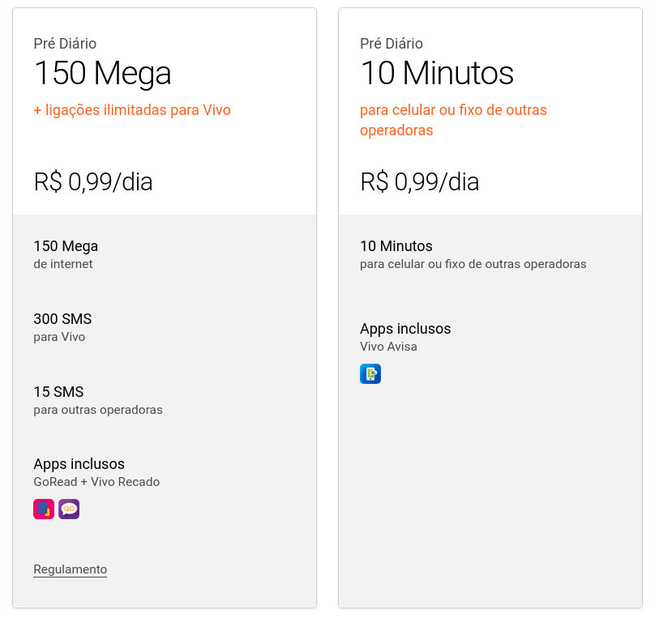The width and height of the screenshot is (672, 618).
Task: Click the 300 SMS feature heading
Action: 62,319
